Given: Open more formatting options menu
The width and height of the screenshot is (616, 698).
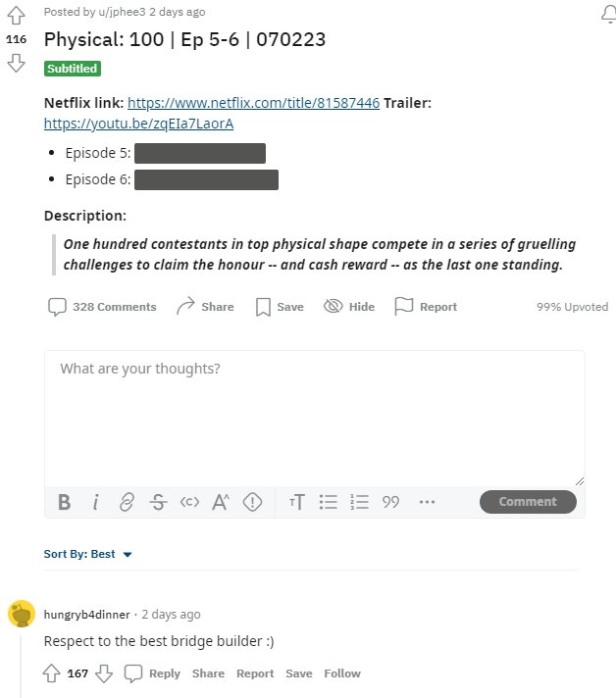Looking at the screenshot, I should click(427, 502).
